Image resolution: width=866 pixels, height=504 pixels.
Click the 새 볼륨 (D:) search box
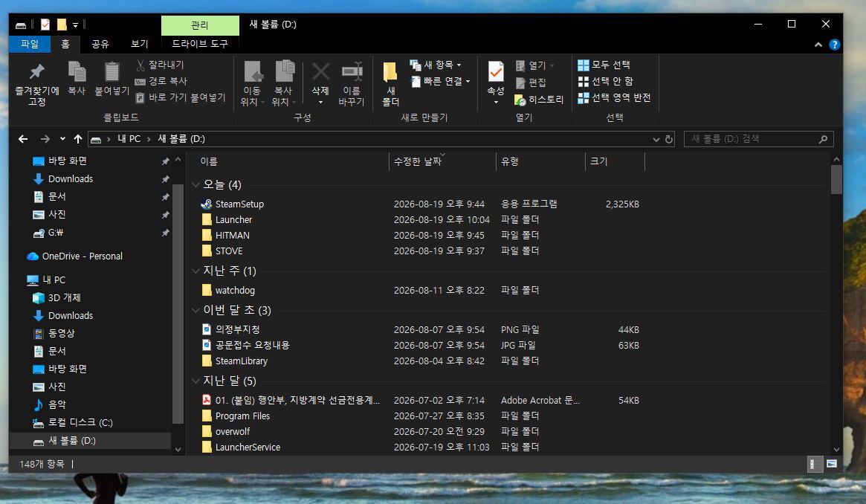758,139
